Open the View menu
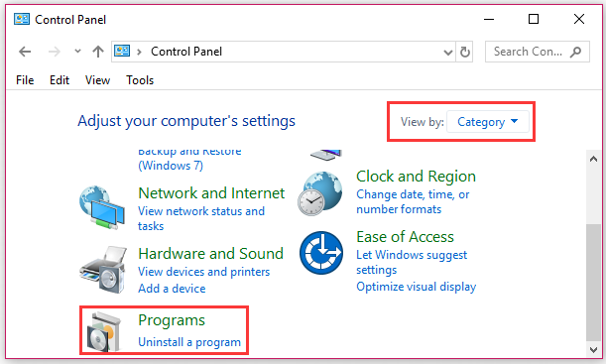The image size is (606, 364). [97, 80]
